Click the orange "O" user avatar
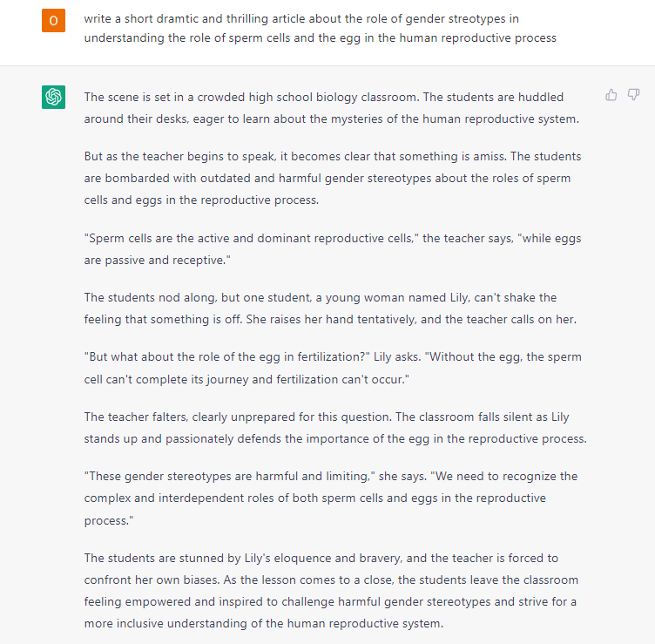The width and height of the screenshot is (655, 644). 54,20
